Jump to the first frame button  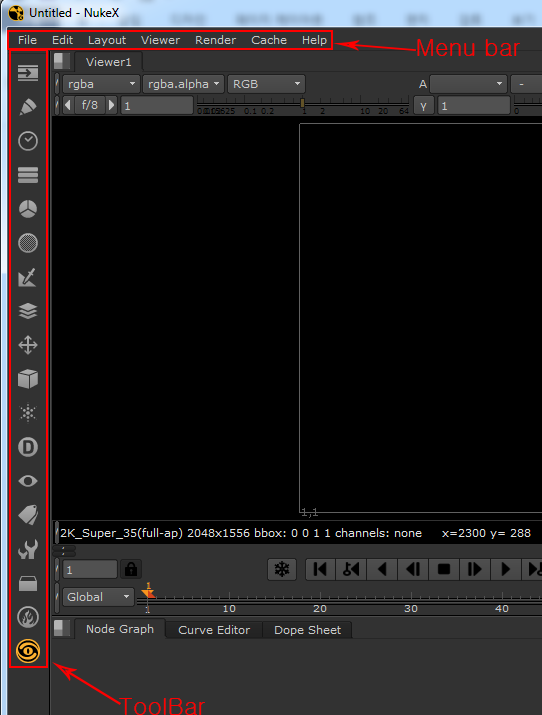click(320, 569)
